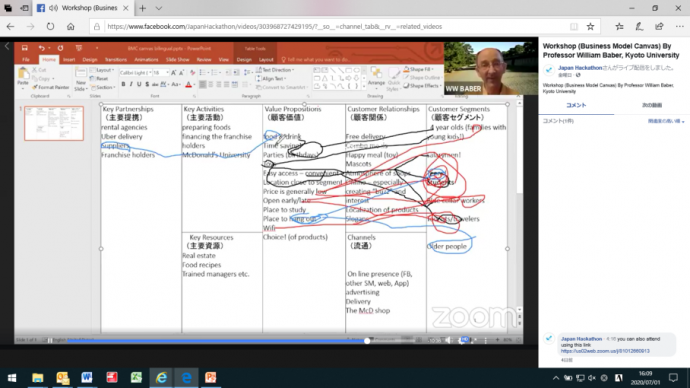
Task: Open the browser home page
Action: (x=70, y=27)
